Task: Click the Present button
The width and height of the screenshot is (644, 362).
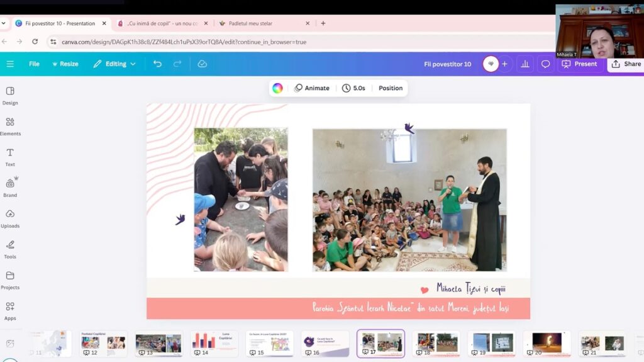Action: 579,64
